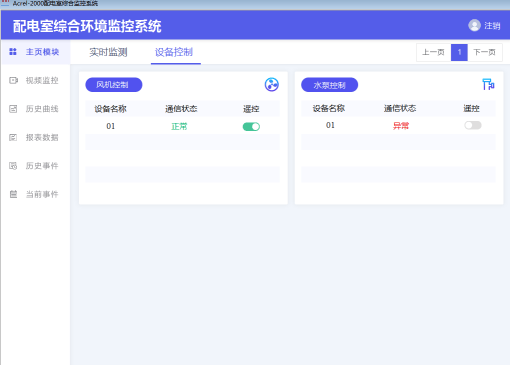Select device 01 in the 水泵控制 table
Image resolution: width=511 pixels, height=365 pixels.
[330, 125]
